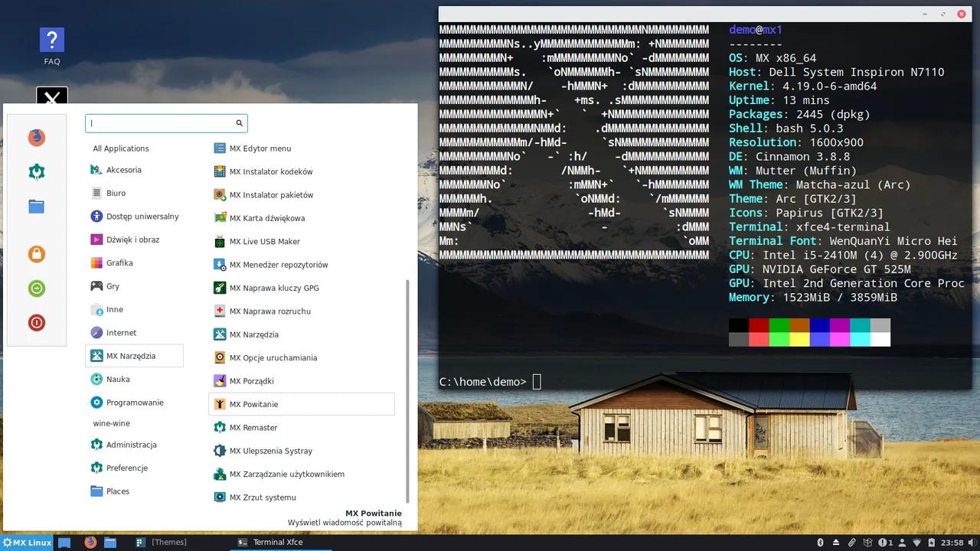Click the volume speaker tray icon
The width and height of the screenshot is (980, 551).
[972, 543]
